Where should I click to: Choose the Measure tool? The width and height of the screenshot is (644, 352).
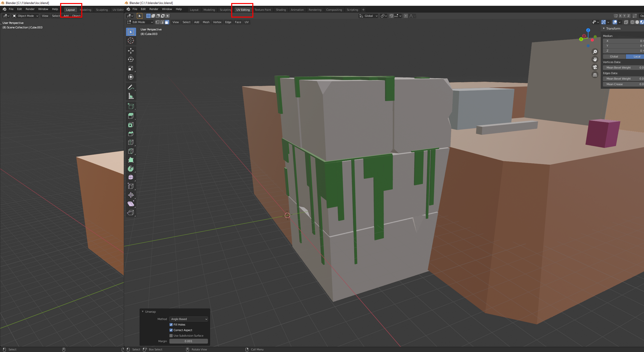click(131, 96)
